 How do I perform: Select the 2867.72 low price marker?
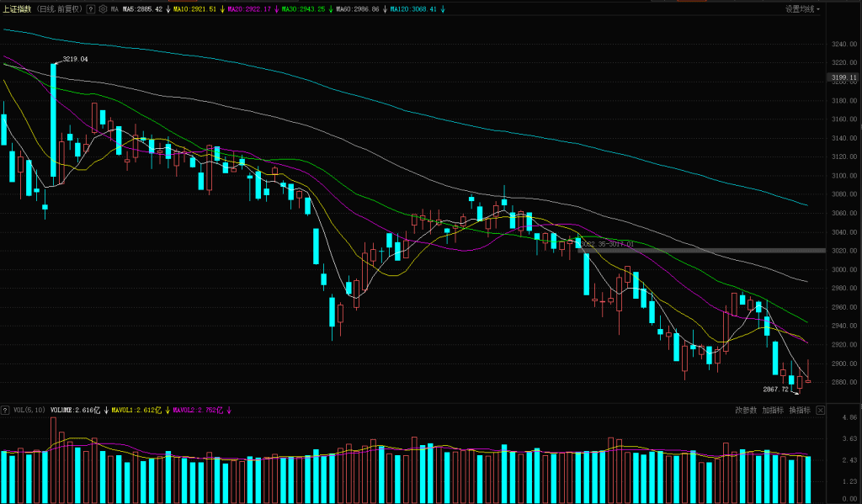point(775,390)
